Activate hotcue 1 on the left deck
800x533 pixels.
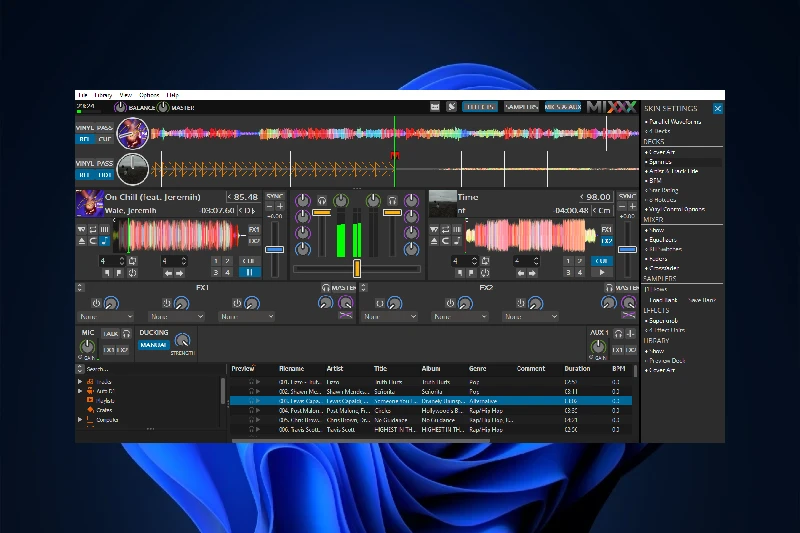click(215, 261)
